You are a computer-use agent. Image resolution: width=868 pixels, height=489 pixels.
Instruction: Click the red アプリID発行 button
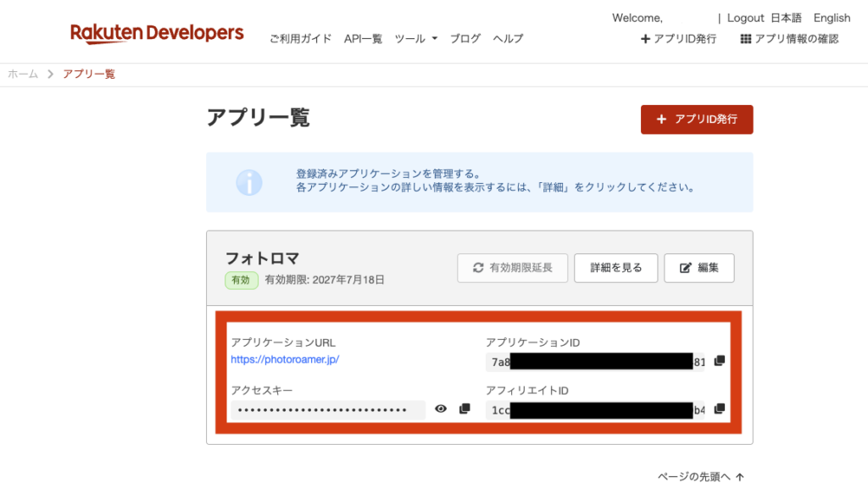(x=697, y=119)
